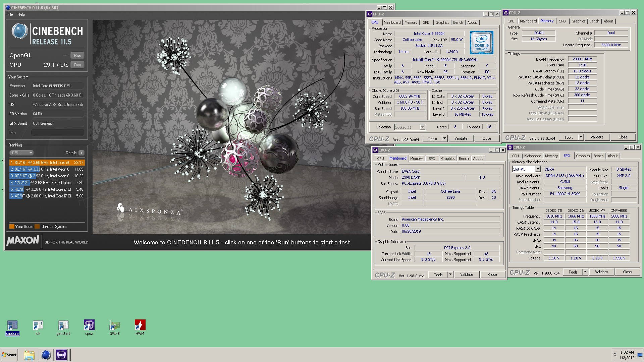
Task: Click Validate in CPU-Z SPD window
Action: 601,272
